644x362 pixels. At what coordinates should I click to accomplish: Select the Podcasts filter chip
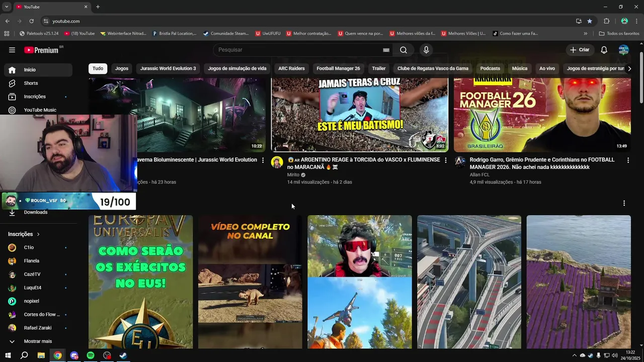pos(490,68)
